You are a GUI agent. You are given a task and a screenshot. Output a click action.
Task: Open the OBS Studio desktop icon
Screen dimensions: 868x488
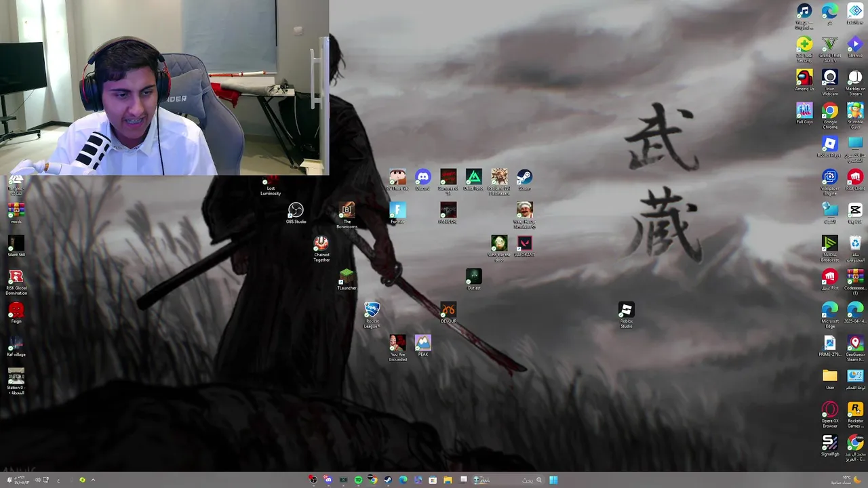click(x=296, y=213)
